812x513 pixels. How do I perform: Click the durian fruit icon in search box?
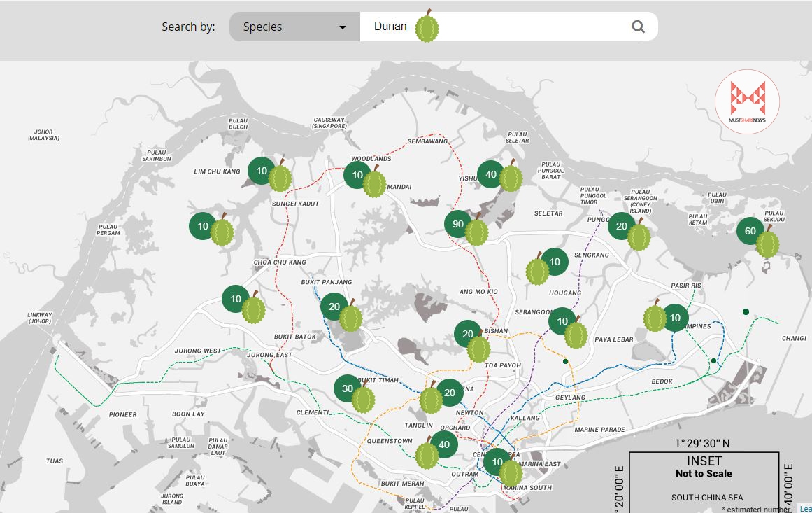coord(427,28)
